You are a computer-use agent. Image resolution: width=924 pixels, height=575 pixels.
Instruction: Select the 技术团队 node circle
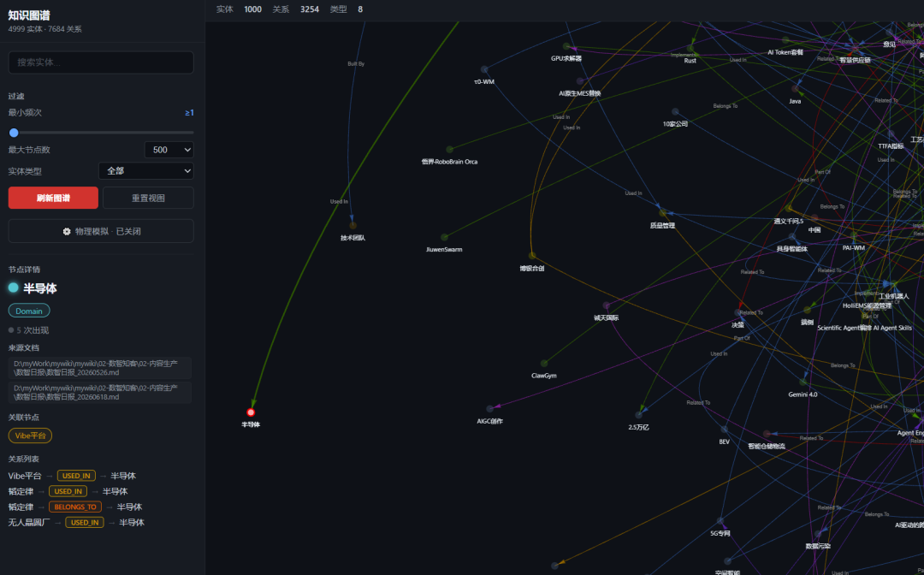(x=353, y=226)
